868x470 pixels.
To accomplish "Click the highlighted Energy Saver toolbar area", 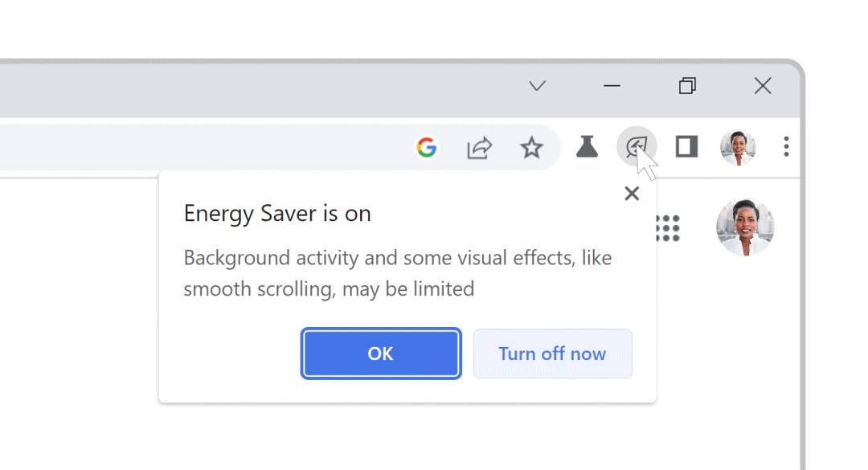I will pos(637,146).
